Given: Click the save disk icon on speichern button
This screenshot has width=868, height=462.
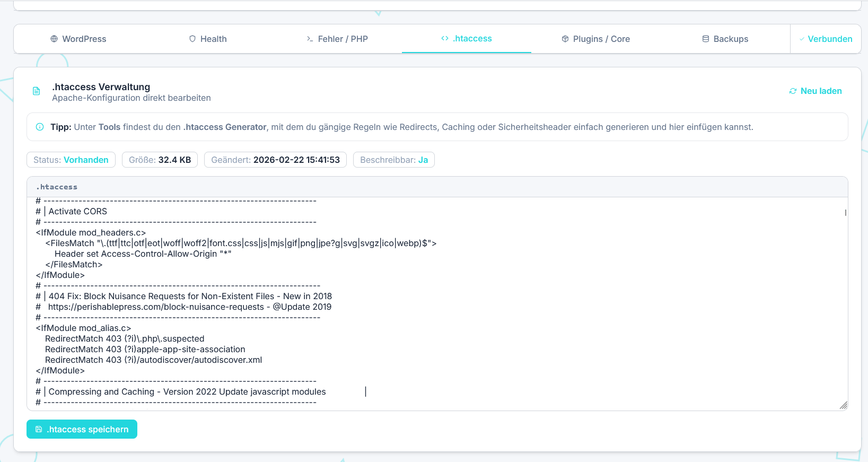Looking at the screenshot, I should [39, 429].
